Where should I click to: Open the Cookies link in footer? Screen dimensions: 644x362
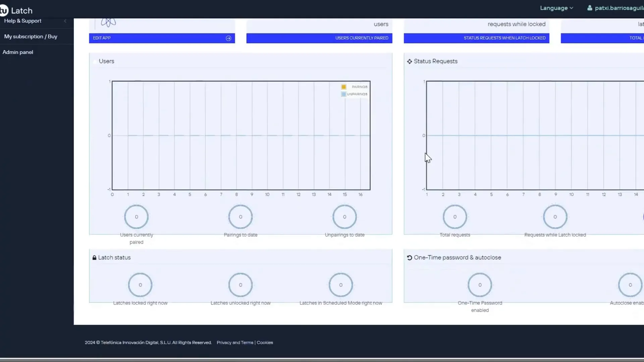tap(265, 343)
